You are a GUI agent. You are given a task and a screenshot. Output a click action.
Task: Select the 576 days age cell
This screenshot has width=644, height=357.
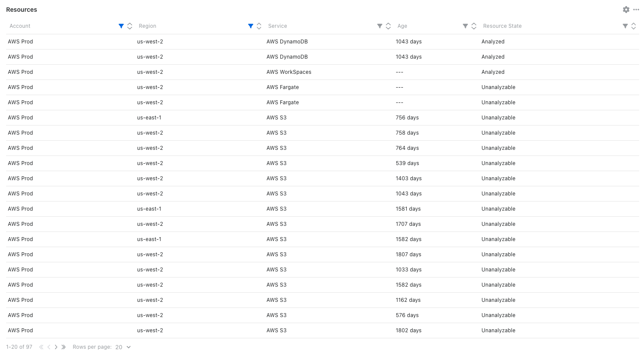click(x=407, y=315)
